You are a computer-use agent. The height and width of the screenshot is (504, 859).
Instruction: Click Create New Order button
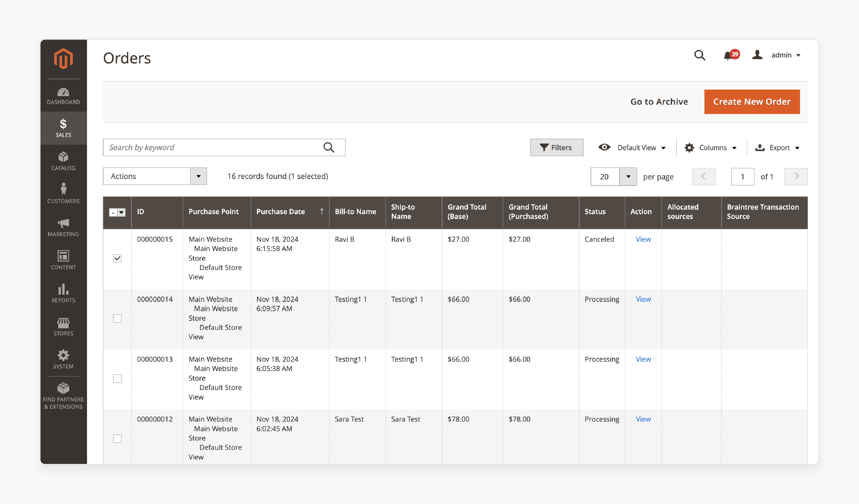pos(752,102)
